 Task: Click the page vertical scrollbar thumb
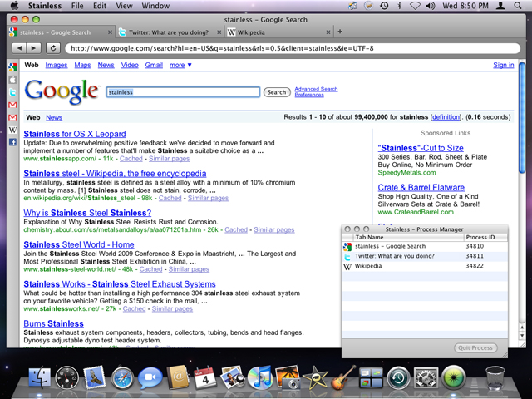tap(522, 118)
